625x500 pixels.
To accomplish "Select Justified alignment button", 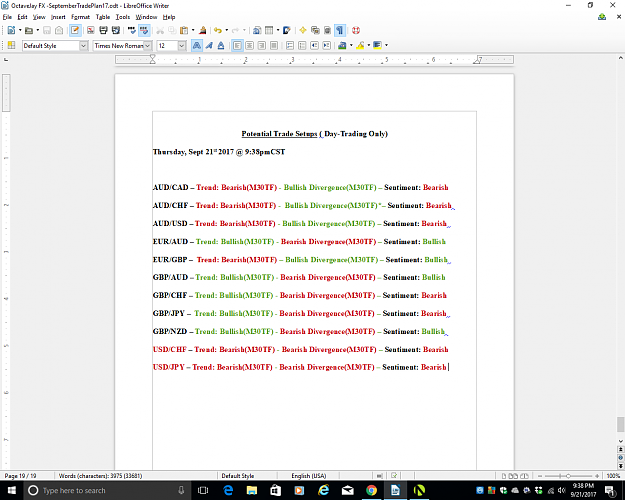I will (x=273, y=45).
